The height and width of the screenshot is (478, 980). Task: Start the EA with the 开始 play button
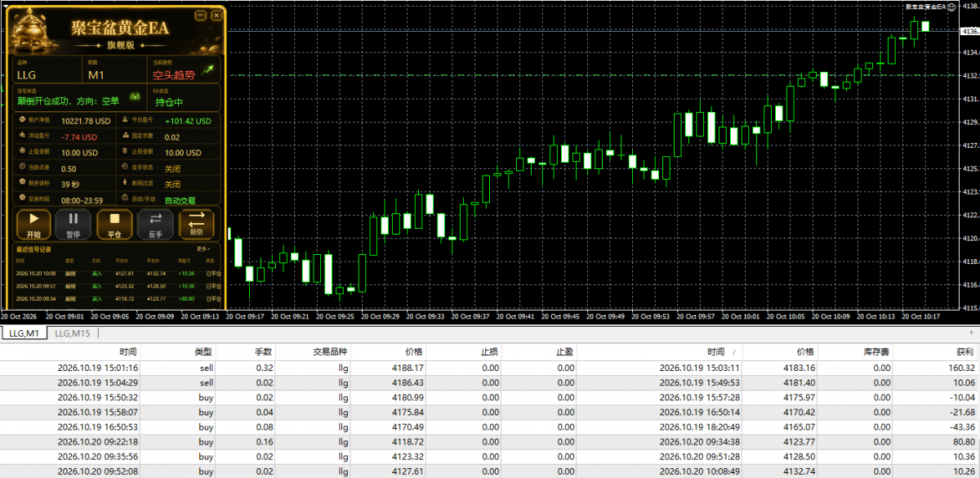coord(33,224)
